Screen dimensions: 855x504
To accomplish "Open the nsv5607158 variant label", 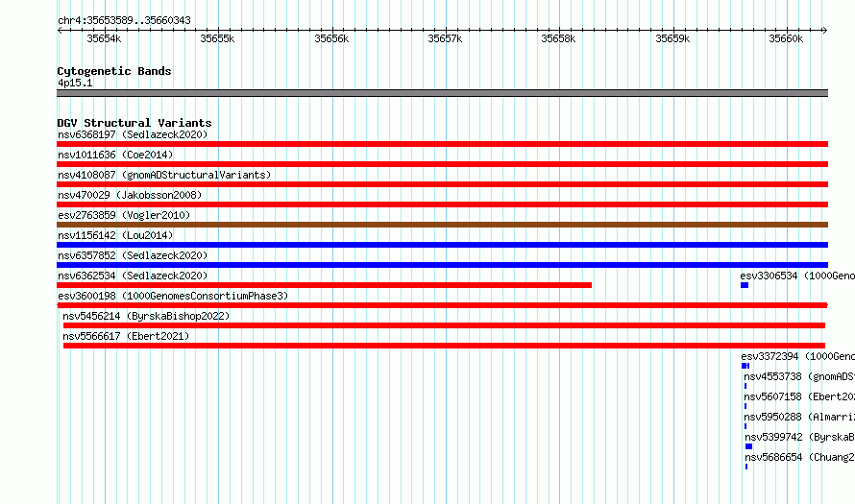I will click(799, 396).
